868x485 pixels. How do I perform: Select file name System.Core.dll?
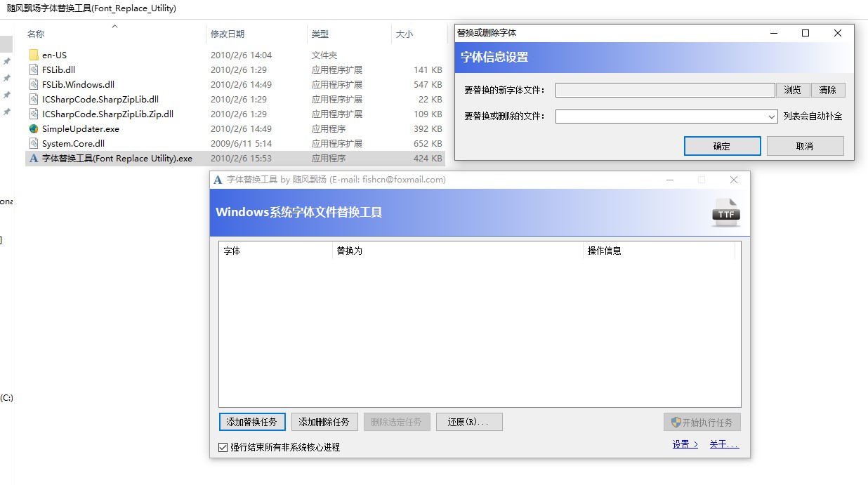point(73,143)
